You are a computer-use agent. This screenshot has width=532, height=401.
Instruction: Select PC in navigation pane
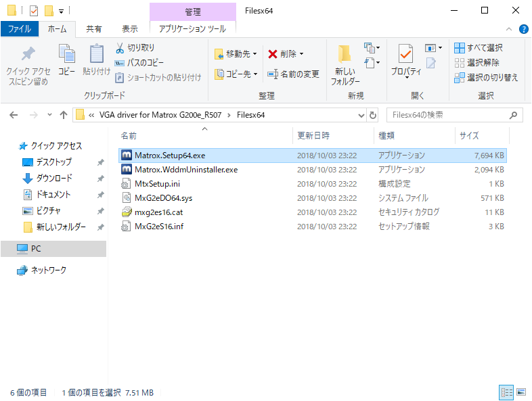(53, 249)
